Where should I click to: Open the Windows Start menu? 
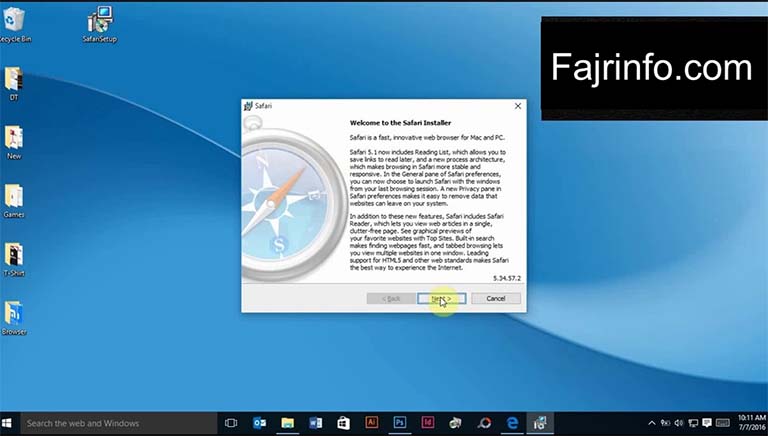[x=7, y=423]
